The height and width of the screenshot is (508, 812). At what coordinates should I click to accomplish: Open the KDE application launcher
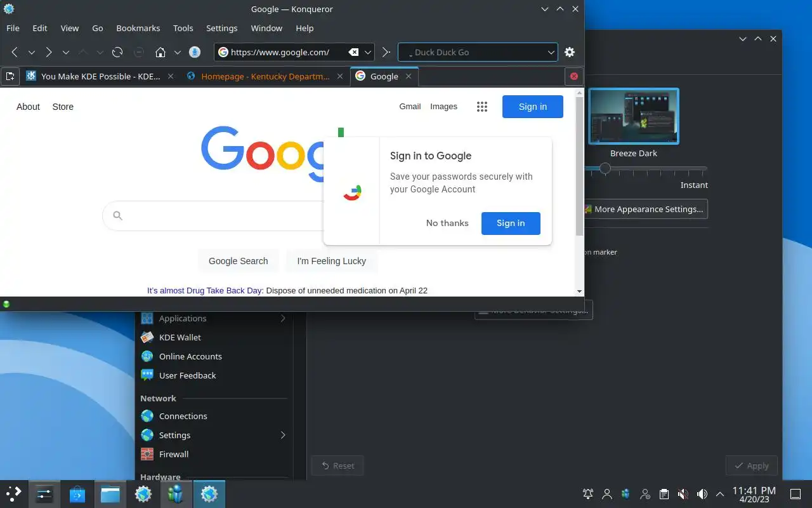[13, 493]
